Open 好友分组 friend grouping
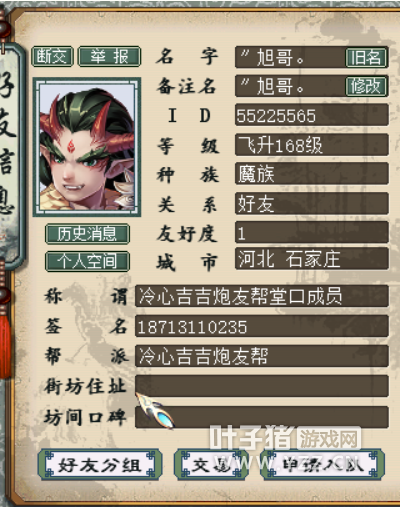This screenshot has width=400, height=507. click(x=100, y=465)
